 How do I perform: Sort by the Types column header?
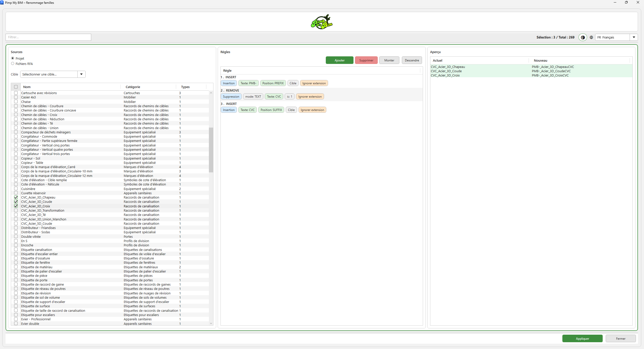tap(191, 87)
